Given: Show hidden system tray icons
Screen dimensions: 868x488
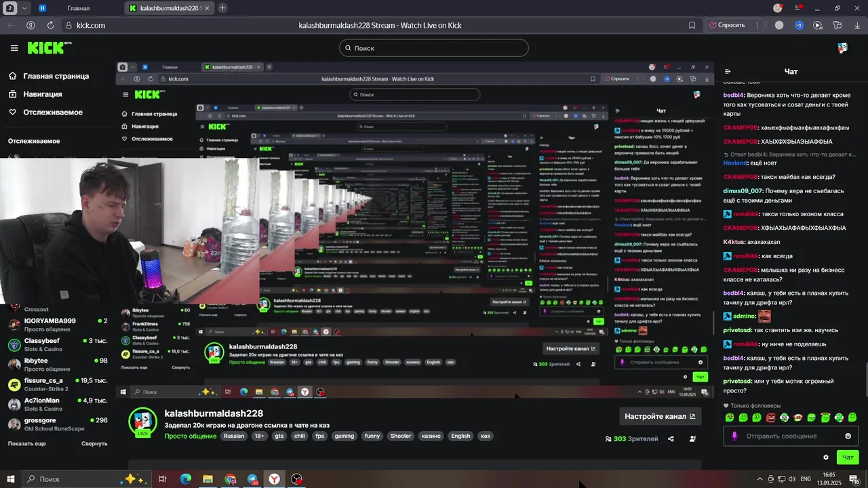Looking at the screenshot, I should tap(759, 479).
